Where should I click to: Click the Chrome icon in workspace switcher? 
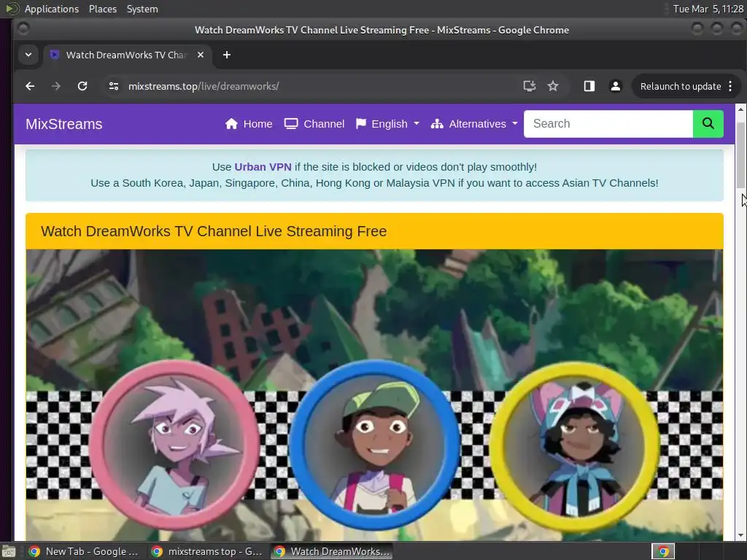coord(662,551)
